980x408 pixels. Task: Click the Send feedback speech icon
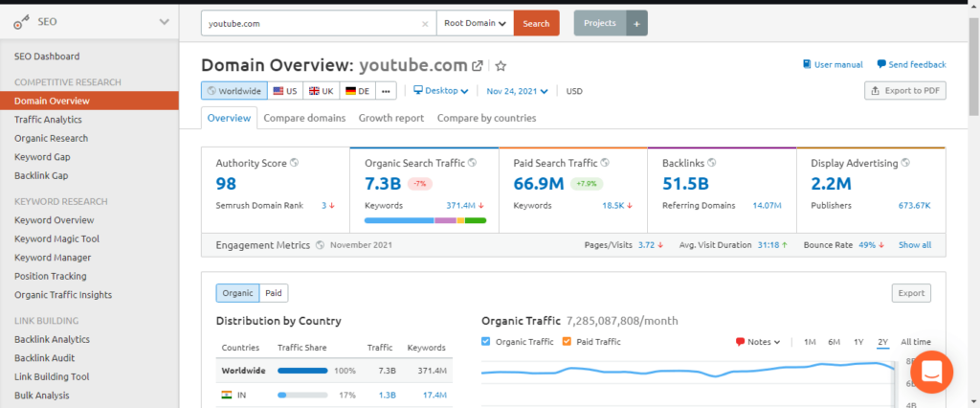point(881,64)
